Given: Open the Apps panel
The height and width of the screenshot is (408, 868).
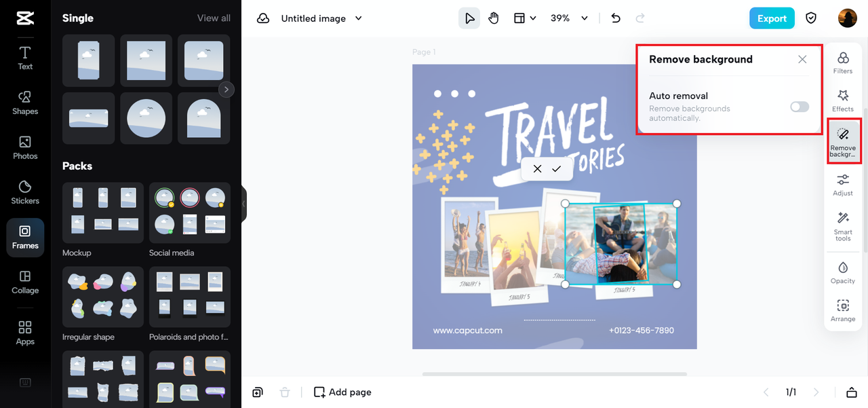Looking at the screenshot, I should (x=25, y=333).
